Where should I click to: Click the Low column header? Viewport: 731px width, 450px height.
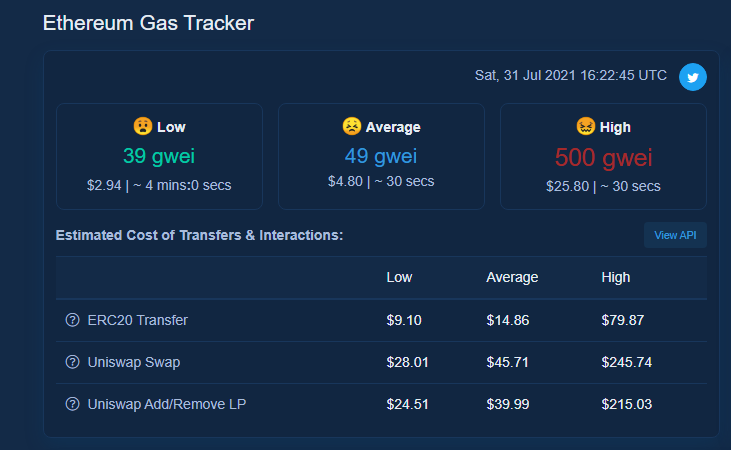[399, 277]
